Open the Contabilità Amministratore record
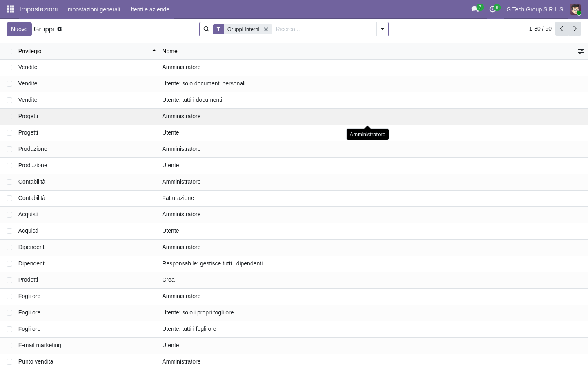This screenshot has height=368, width=588. tap(294, 182)
